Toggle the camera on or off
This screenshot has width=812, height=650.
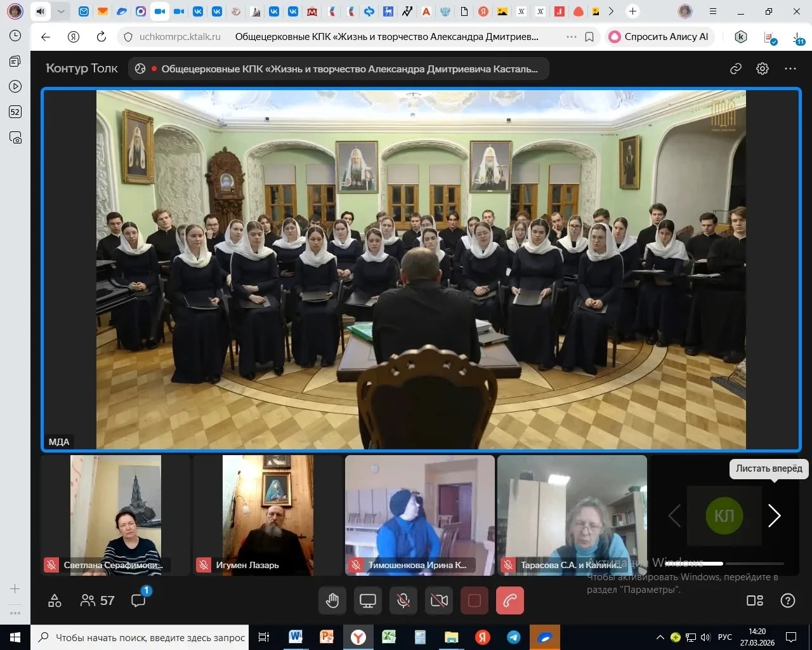(439, 600)
